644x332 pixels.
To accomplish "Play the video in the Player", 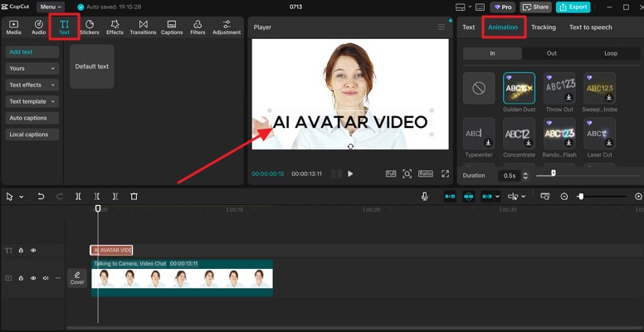I will tap(350, 174).
